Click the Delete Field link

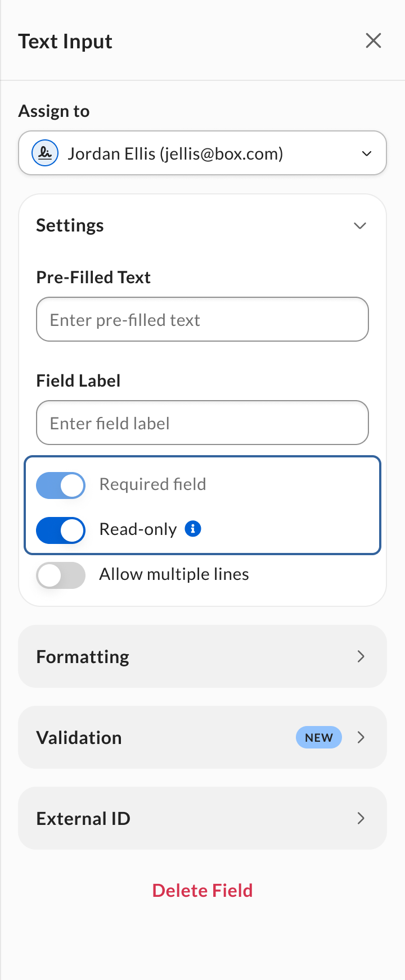click(x=202, y=890)
